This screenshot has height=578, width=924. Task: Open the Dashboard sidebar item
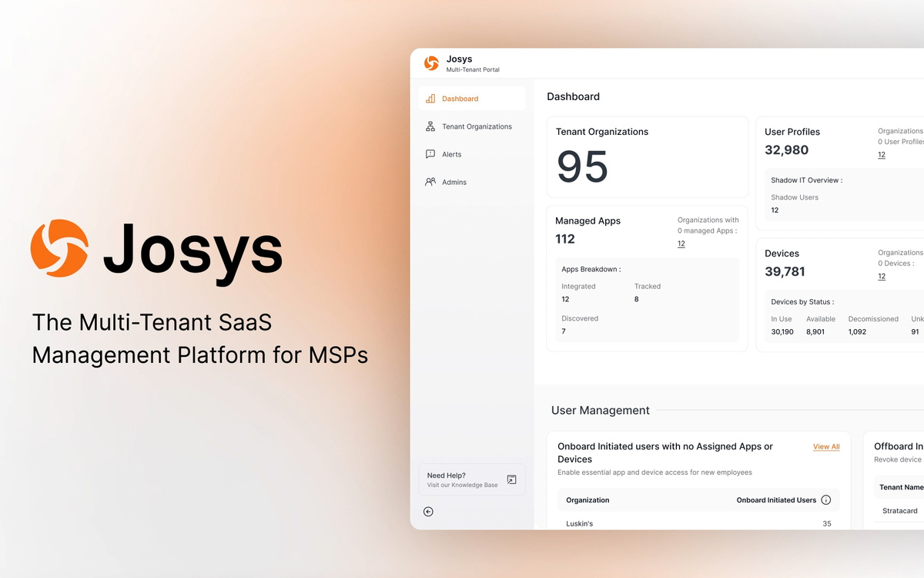click(472, 99)
